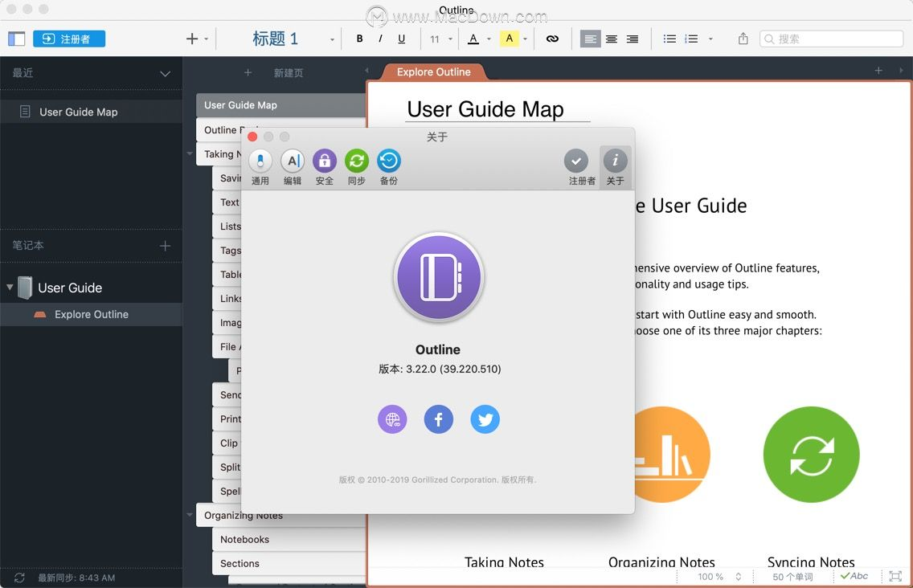Align text right

[x=633, y=39]
